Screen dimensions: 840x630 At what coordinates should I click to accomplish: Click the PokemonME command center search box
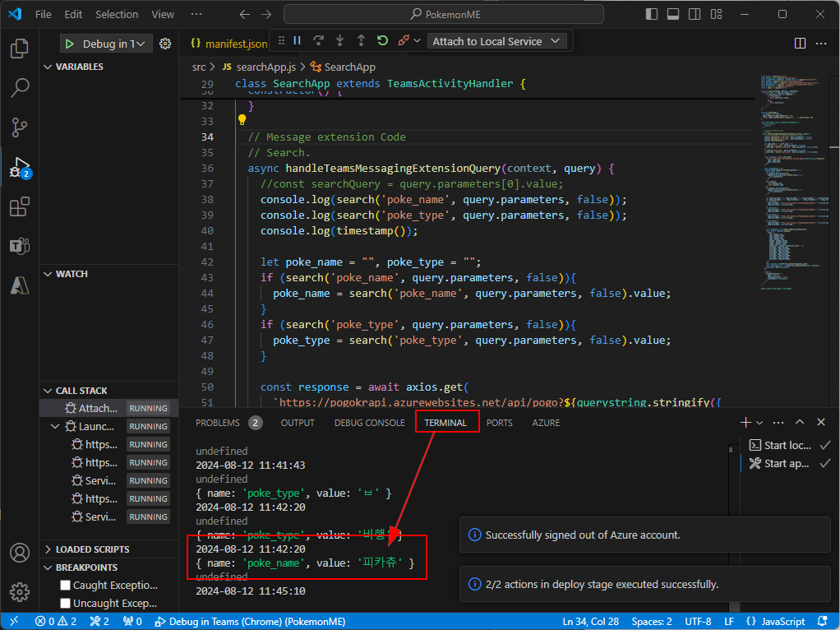[x=444, y=15]
